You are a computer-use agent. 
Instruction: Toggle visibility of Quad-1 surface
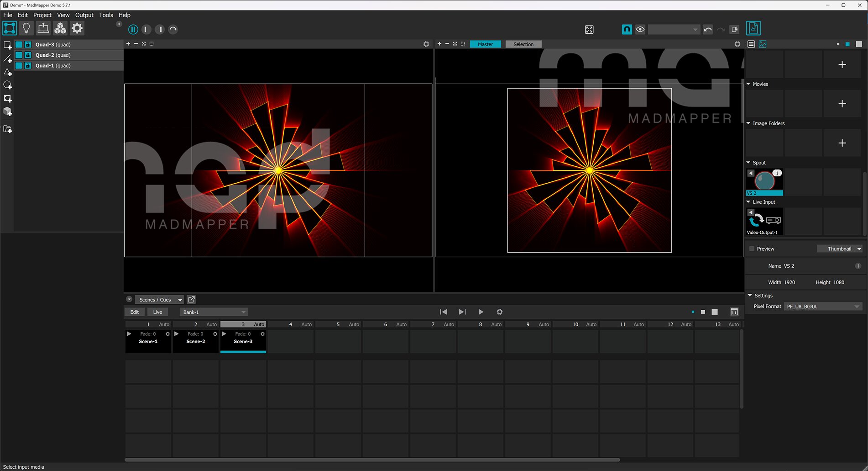(x=19, y=65)
